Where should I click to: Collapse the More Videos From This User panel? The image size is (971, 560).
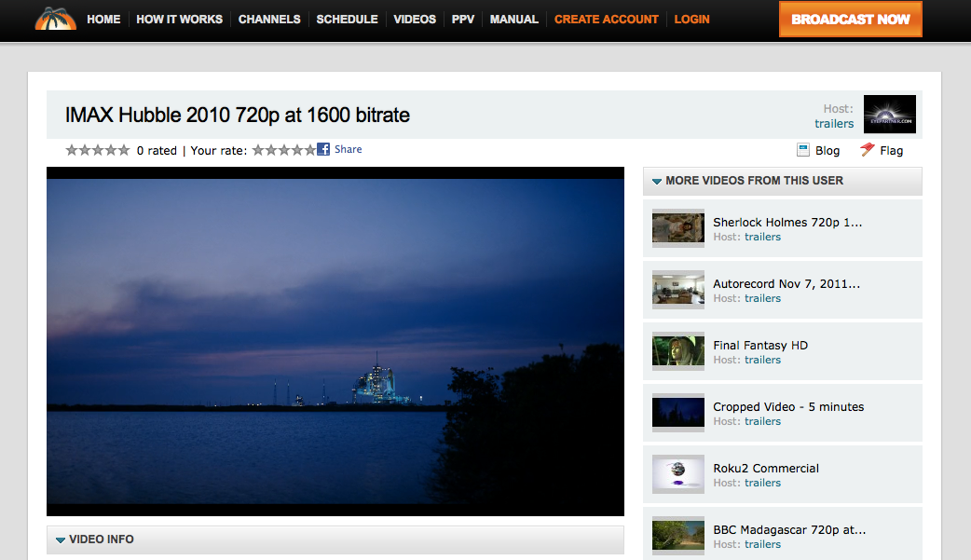pyautogui.click(x=657, y=181)
